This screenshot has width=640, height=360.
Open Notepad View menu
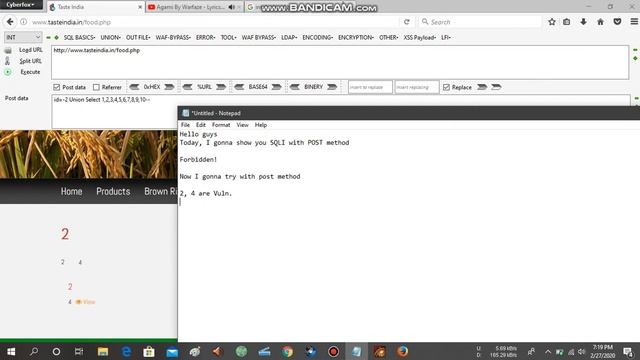(x=242, y=125)
